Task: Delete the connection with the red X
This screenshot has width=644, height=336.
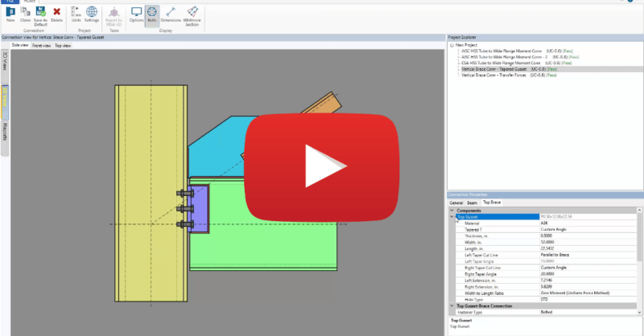Action: pos(56,14)
